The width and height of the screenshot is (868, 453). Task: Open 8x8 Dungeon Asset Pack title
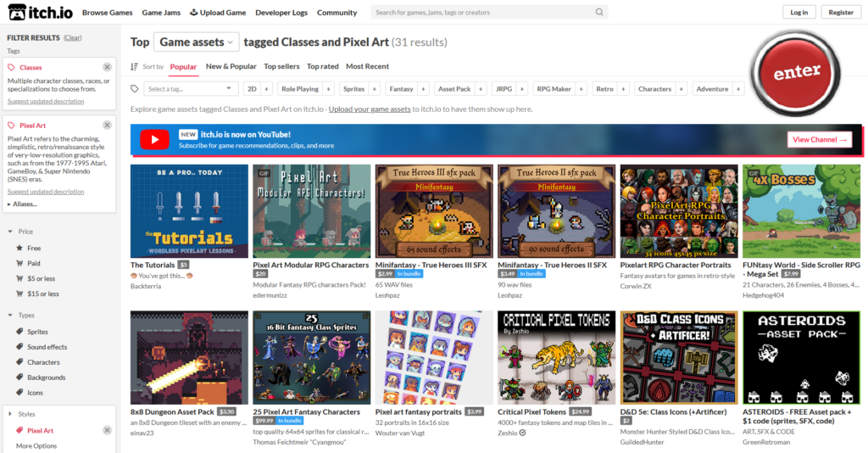pos(172,412)
